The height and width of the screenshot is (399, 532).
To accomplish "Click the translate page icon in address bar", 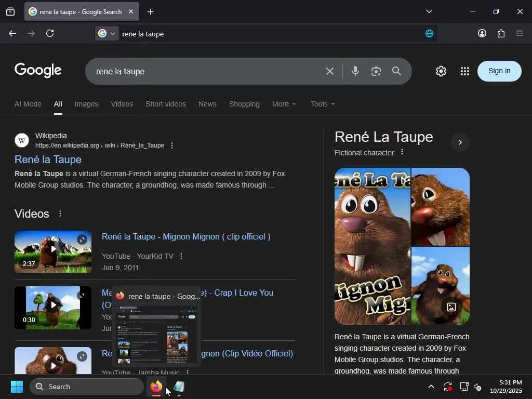I will (x=429, y=33).
